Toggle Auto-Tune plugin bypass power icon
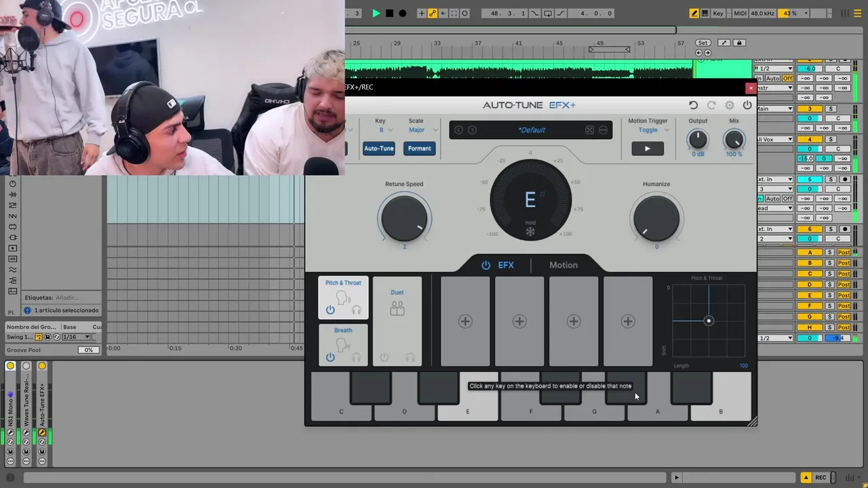Screen dimensions: 868x488 click(x=747, y=105)
